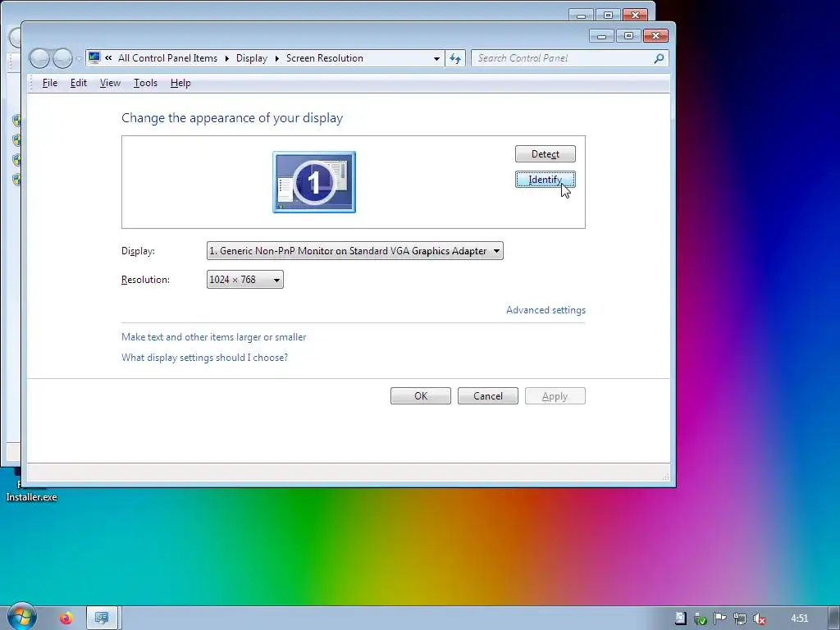Open the Resolution 1024 × 768 dropdown

[x=244, y=279]
